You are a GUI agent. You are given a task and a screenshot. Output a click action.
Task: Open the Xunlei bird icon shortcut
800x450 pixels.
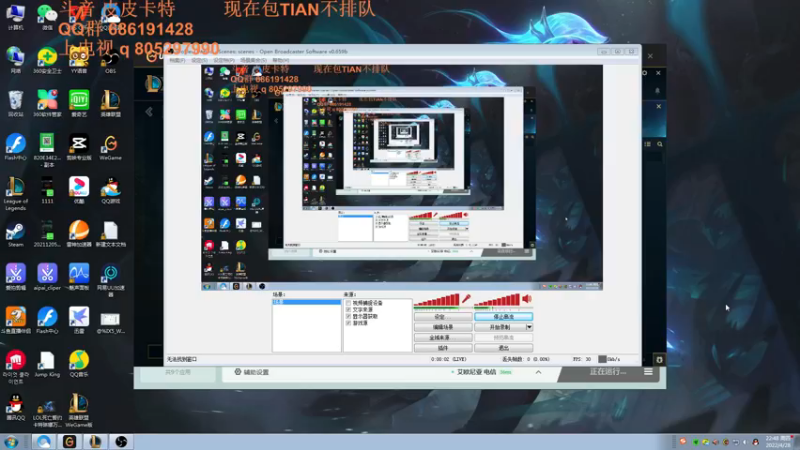click(79, 320)
